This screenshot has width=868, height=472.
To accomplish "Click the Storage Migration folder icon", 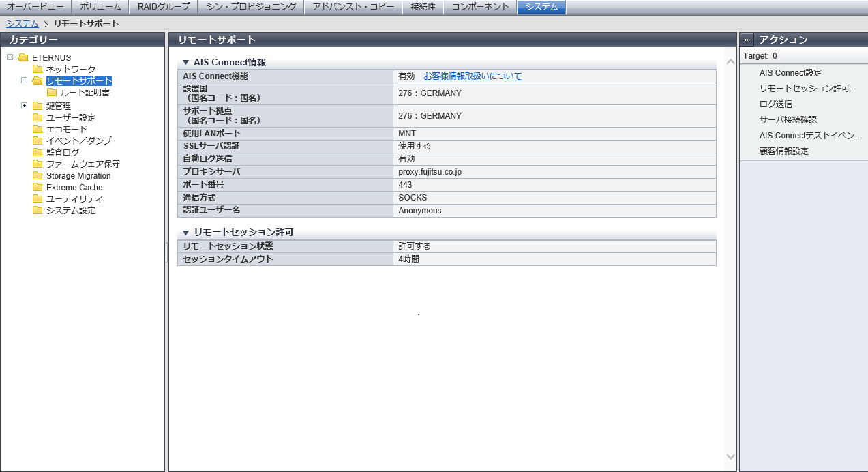I will (x=38, y=176).
